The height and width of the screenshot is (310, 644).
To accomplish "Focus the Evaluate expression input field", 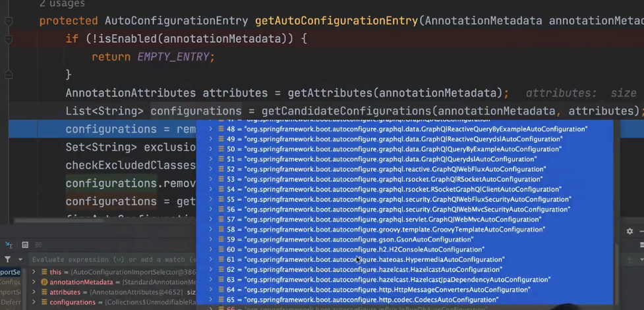I will tap(114, 259).
